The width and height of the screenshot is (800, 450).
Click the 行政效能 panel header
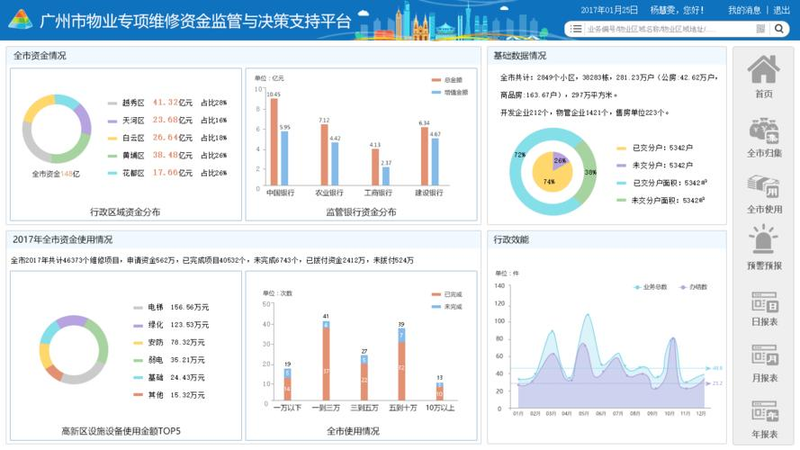pos(511,239)
